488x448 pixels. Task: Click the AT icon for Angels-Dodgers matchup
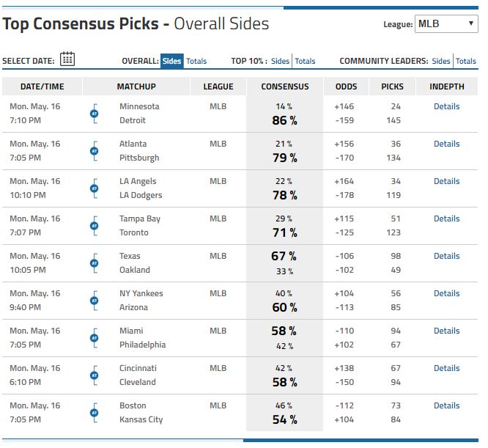click(94, 188)
